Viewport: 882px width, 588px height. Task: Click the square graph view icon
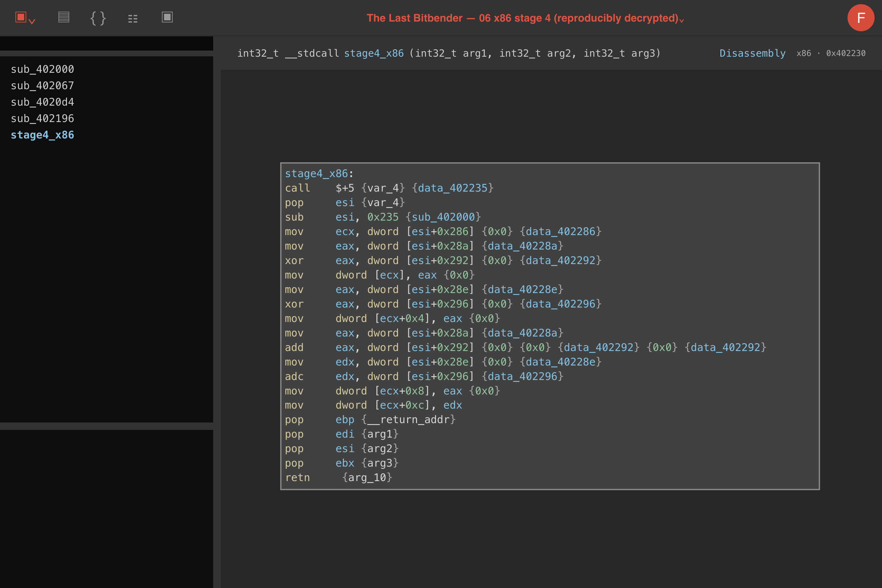(x=167, y=17)
